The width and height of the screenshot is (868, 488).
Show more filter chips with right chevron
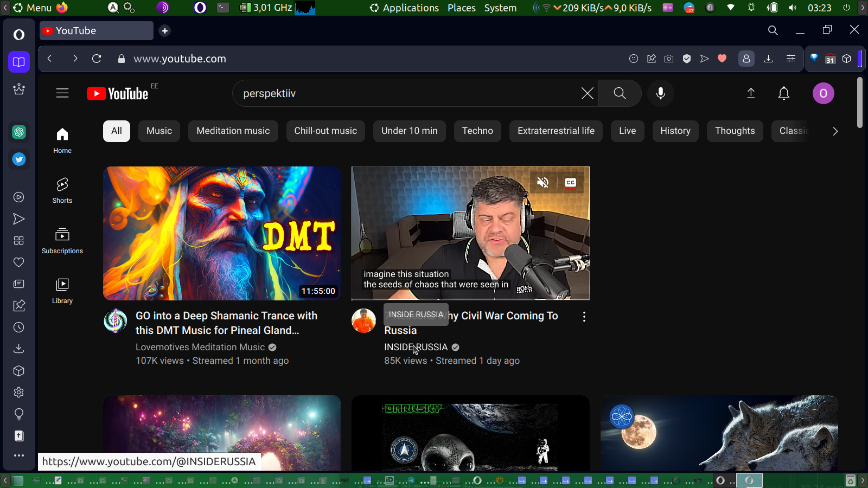[835, 131]
